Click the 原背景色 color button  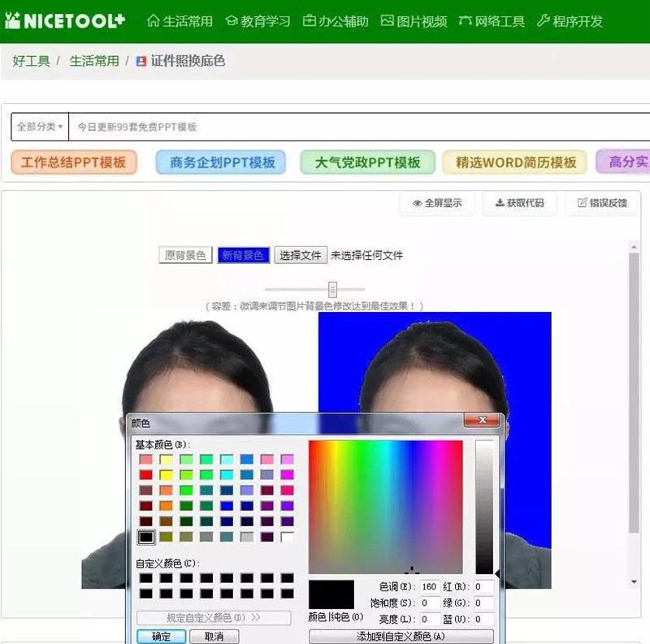pos(185,255)
